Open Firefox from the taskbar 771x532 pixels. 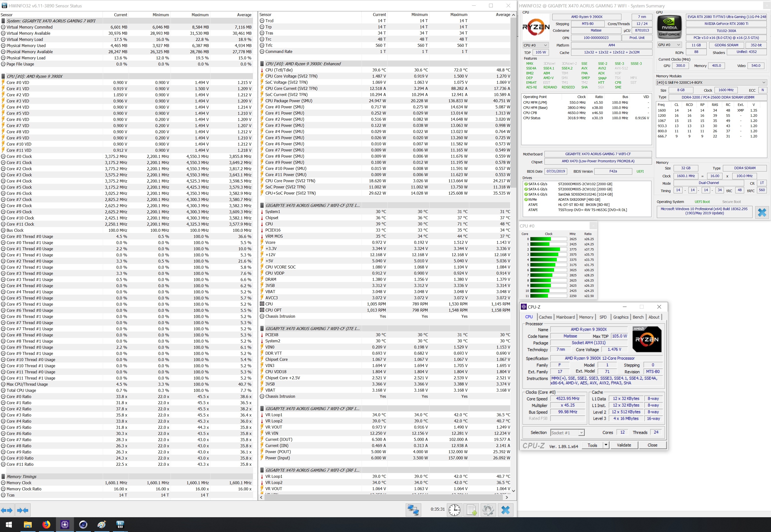(x=46, y=524)
